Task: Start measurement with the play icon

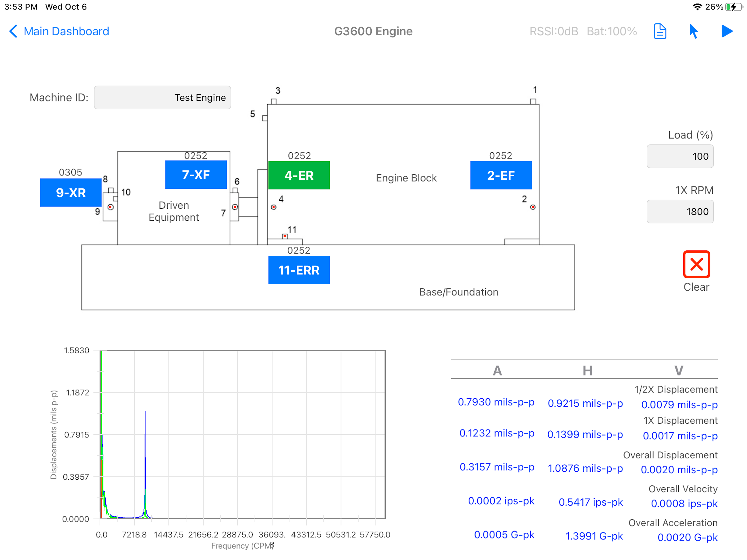Action: (x=727, y=31)
